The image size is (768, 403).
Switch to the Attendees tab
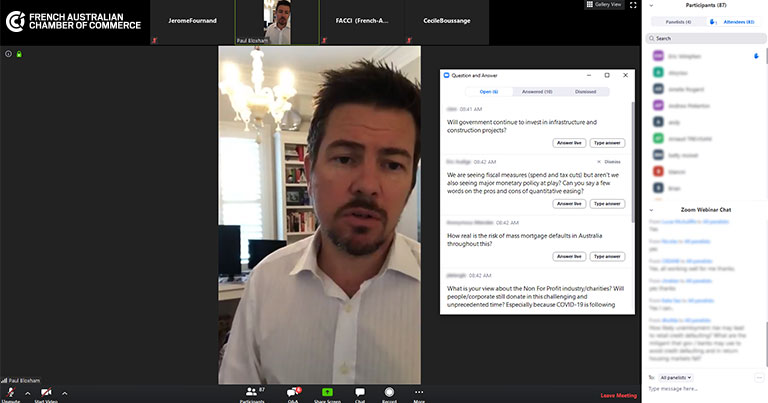(736, 21)
